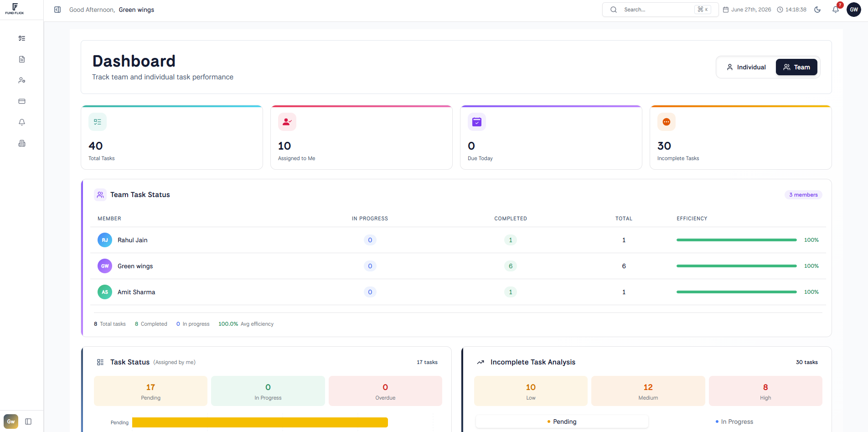Open header notifications bell with badge
Viewport: 868px width, 432px height.
pos(836,10)
